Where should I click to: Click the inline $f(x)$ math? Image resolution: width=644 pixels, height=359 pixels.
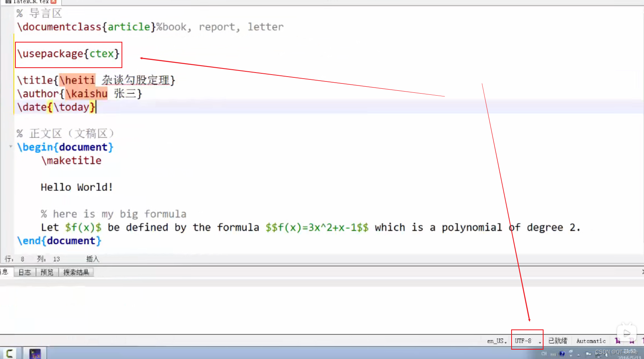tap(83, 227)
